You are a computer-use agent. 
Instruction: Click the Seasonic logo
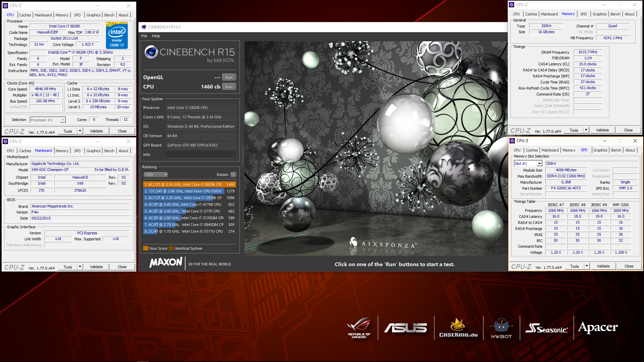(547, 328)
